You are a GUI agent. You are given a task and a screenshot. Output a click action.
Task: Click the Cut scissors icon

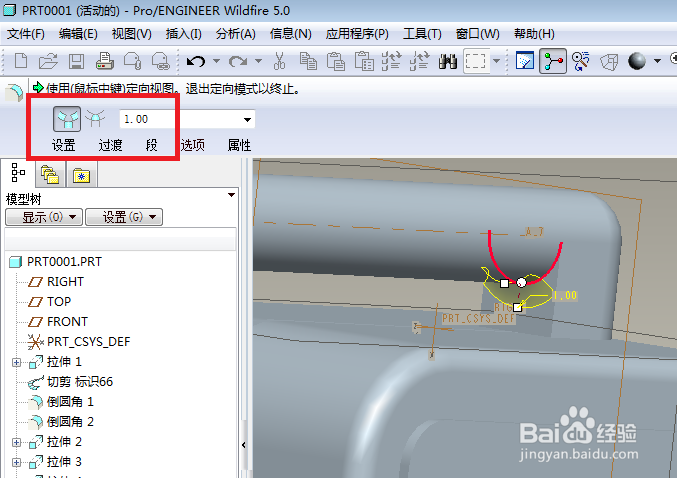279,61
